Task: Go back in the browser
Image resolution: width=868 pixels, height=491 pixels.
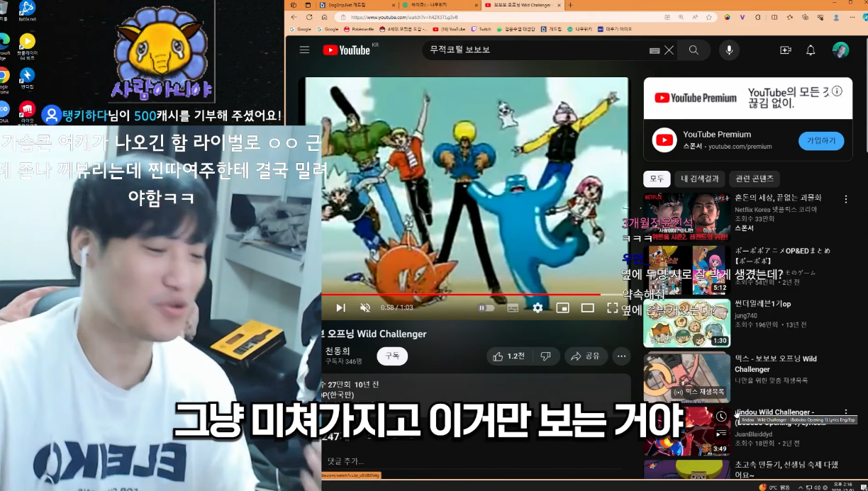Action: pos(294,17)
